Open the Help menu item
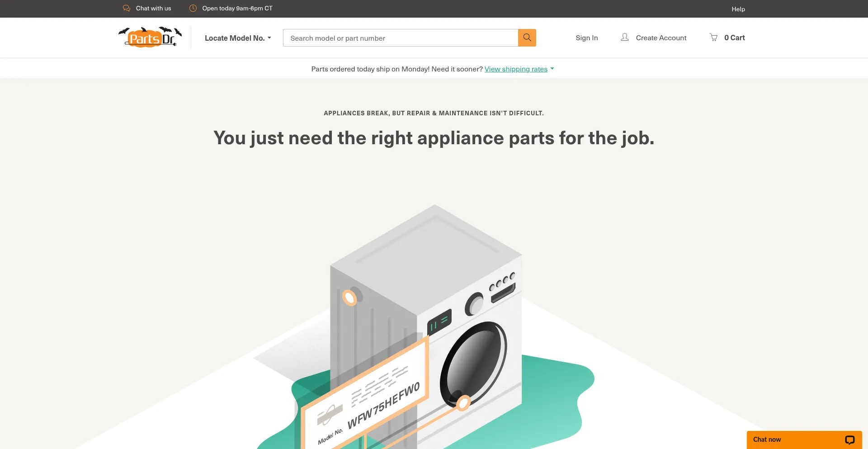This screenshot has width=868, height=449. [x=738, y=9]
